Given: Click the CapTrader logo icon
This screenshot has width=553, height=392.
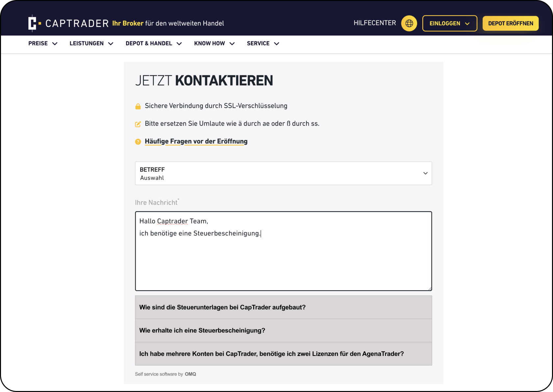Looking at the screenshot, I should click(34, 23).
